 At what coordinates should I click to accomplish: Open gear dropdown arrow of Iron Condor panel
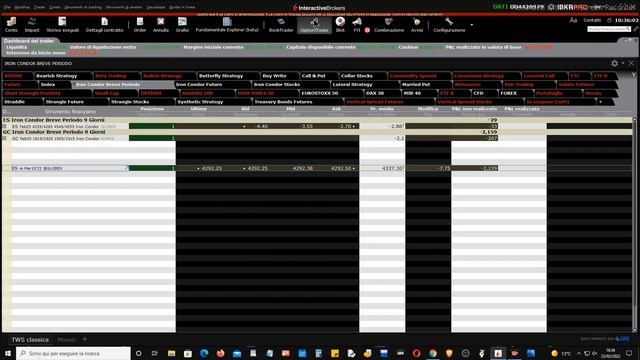click(623, 63)
